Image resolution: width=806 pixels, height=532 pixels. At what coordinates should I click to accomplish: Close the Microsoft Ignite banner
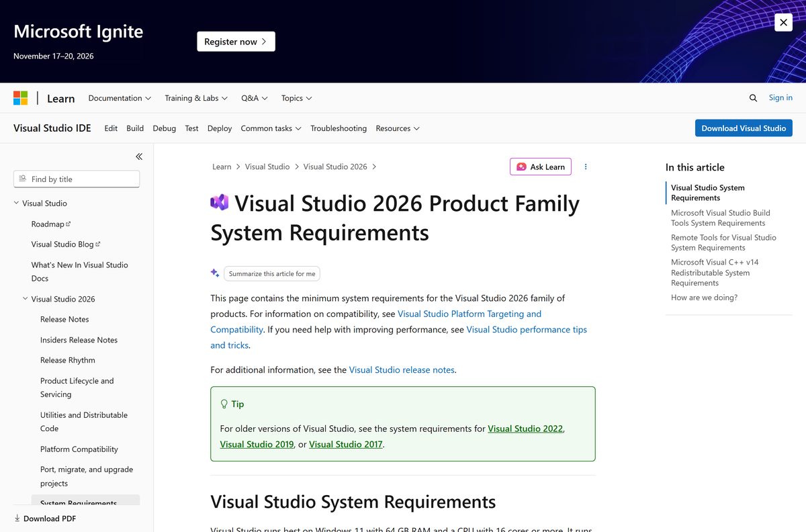coord(783,22)
